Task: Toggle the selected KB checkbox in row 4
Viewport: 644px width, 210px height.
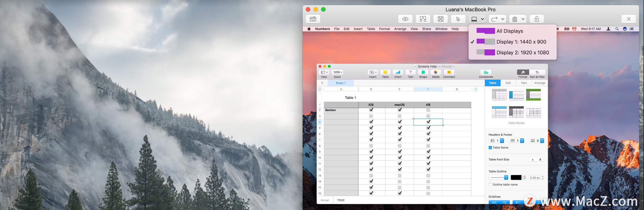Action: pyautogui.click(x=428, y=122)
